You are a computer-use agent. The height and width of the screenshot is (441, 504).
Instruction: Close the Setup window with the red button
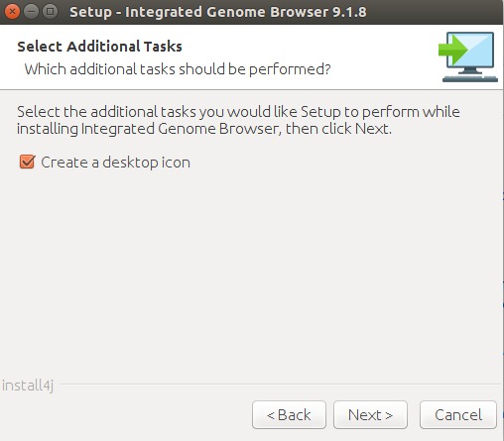coord(12,12)
